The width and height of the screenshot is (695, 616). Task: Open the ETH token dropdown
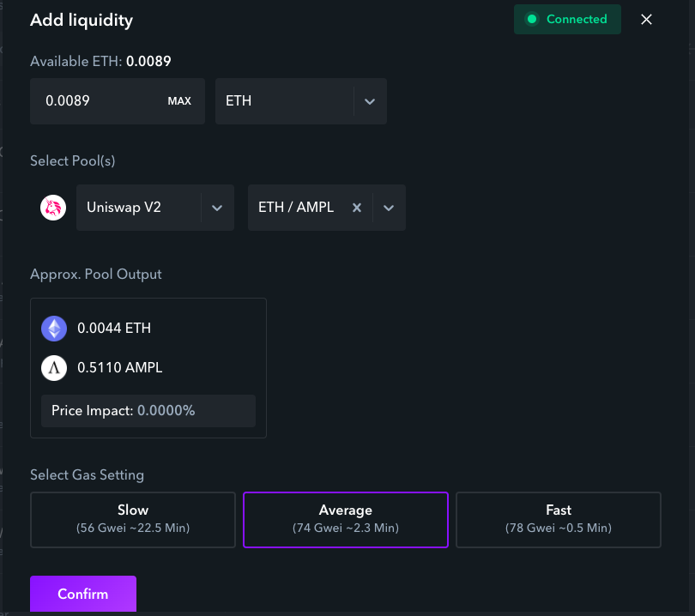(x=369, y=101)
